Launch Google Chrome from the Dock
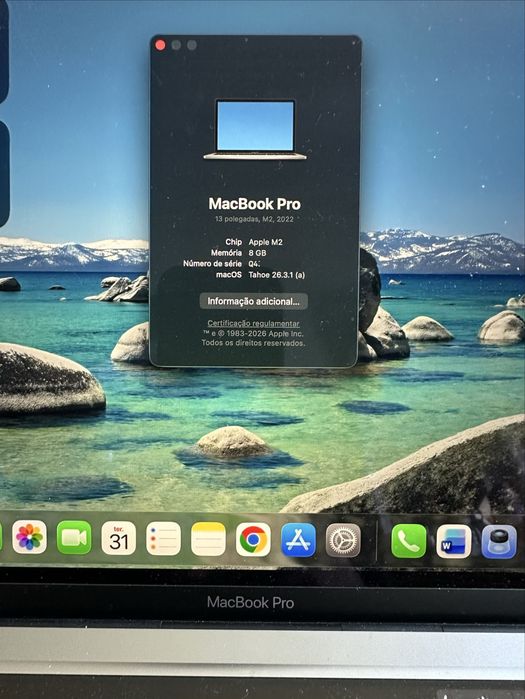This screenshot has width=525, height=699. (x=253, y=539)
